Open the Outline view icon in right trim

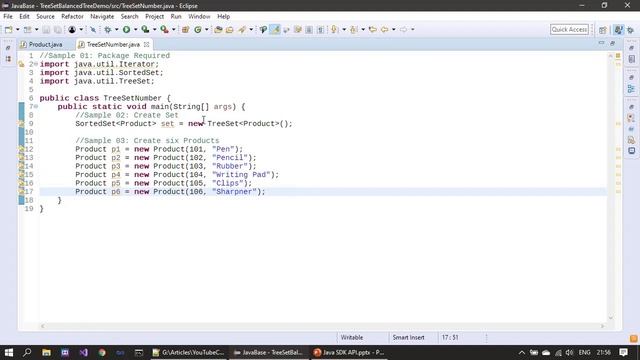click(631, 89)
